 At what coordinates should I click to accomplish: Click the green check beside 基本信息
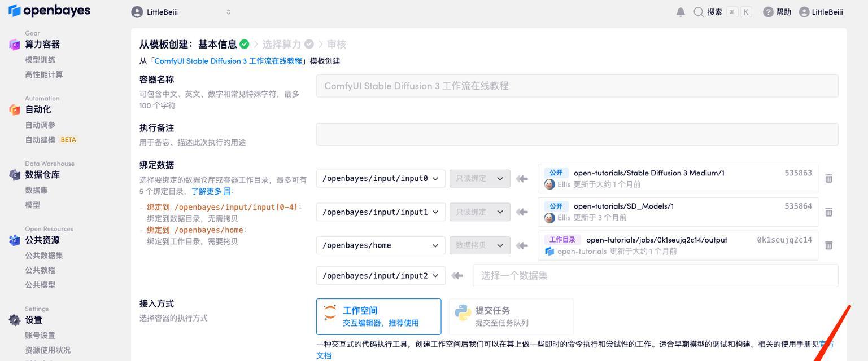(244, 44)
